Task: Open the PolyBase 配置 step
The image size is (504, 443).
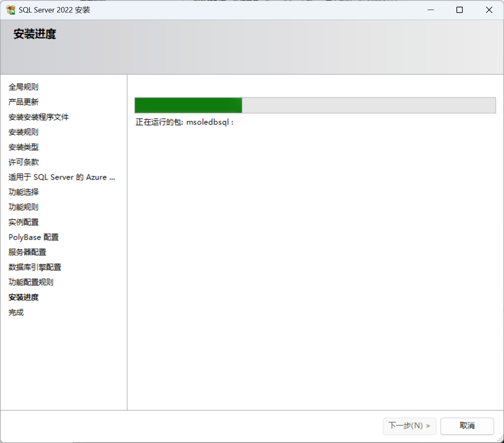Action: click(33, 237)
